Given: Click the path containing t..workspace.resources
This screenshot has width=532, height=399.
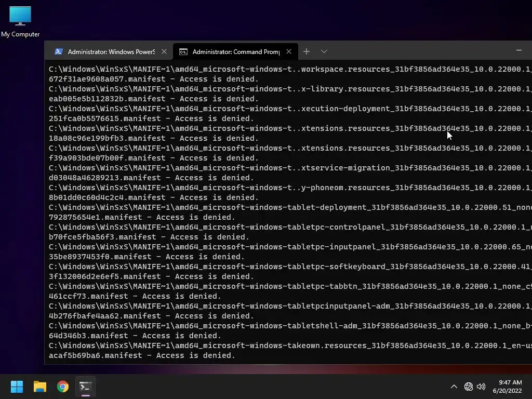Looking at the screenshot, I should point(290,69).
